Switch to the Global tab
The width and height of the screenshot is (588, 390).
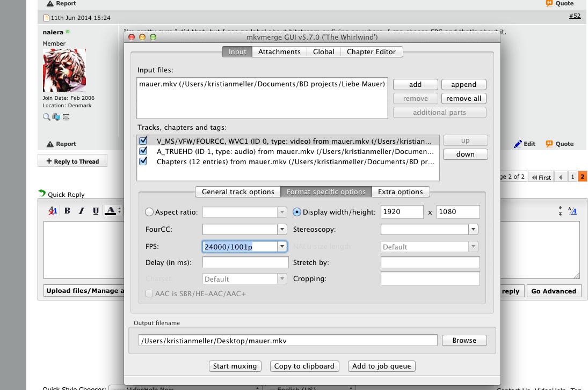click(x=324, y=51)
